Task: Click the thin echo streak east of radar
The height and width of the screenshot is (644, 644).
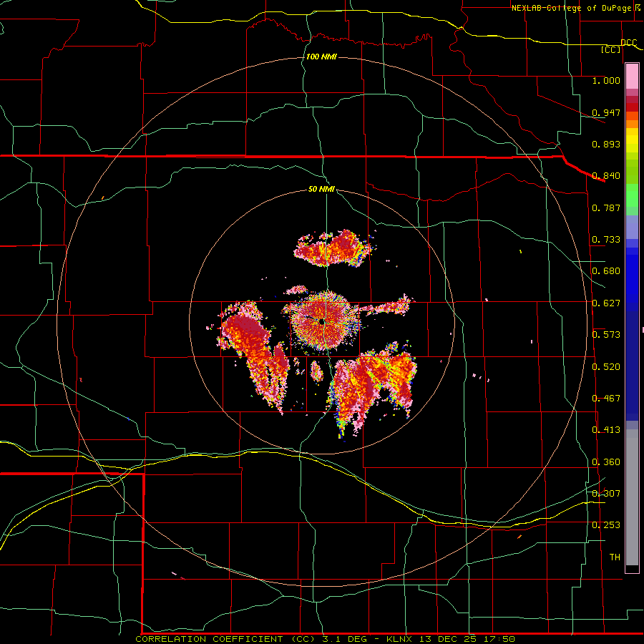Action: tap(387, 306)
